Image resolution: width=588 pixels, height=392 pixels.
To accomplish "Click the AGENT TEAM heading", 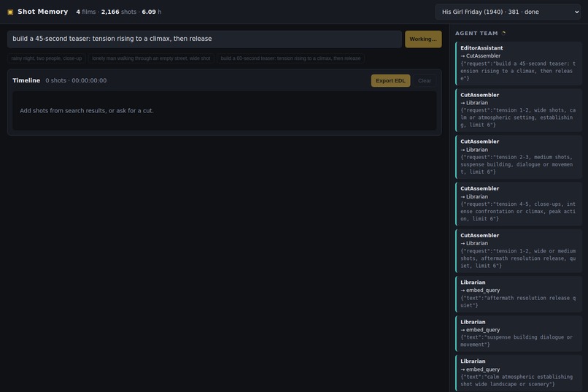I will click(x=476, y=34).
